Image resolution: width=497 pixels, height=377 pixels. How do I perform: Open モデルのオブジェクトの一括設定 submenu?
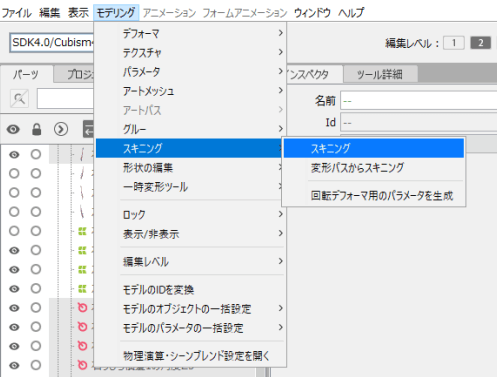[191, 309]
